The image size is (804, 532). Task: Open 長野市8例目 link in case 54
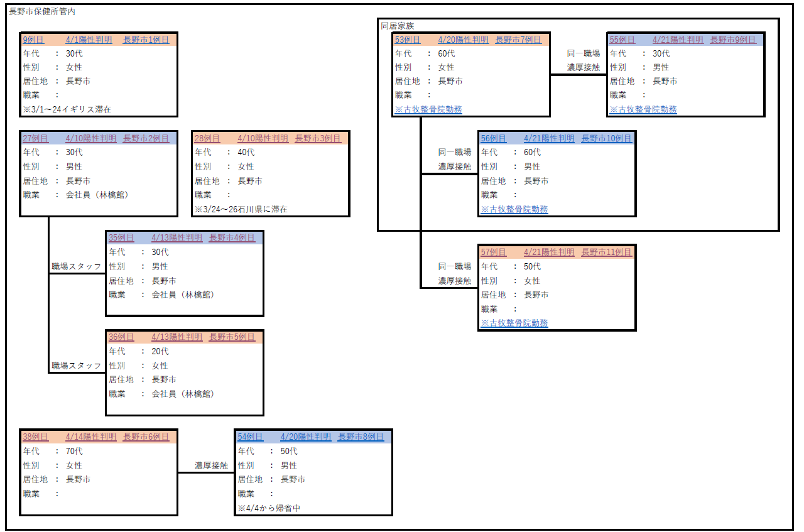pyautogui.click(x=361, y=437)
